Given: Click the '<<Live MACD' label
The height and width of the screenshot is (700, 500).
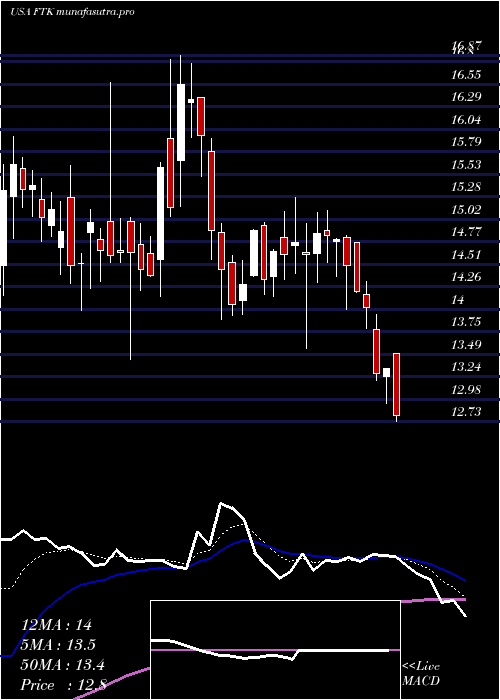Looking at the screenshot, I should (x=421, y=674).
